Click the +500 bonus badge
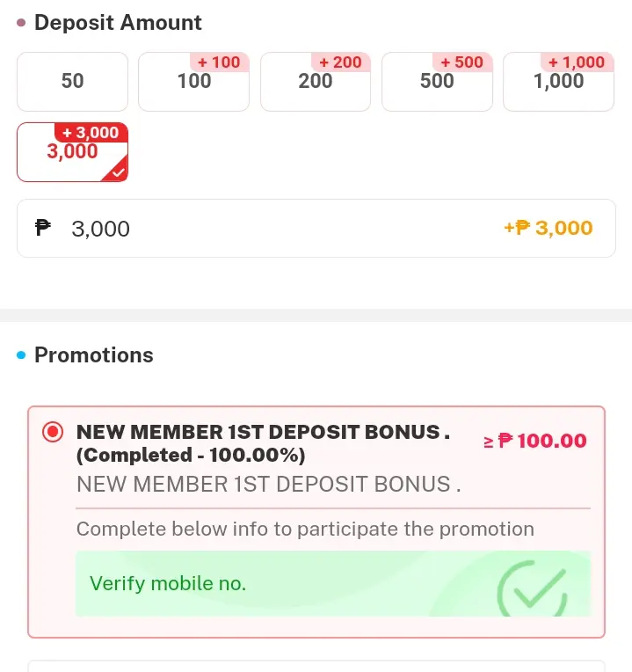This screenshot has height=672, width=632. coord(462,62)
